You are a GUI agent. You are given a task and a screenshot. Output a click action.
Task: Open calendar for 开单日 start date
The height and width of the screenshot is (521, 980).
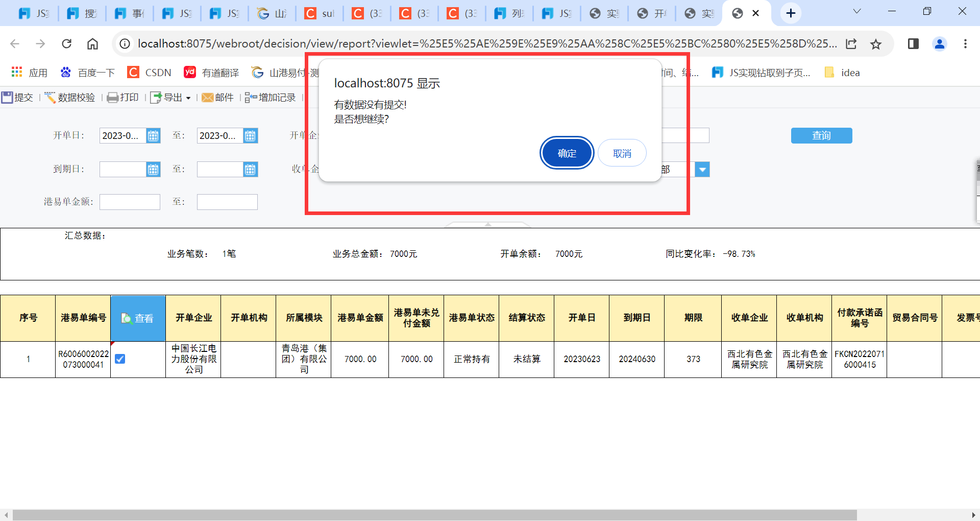153,135
